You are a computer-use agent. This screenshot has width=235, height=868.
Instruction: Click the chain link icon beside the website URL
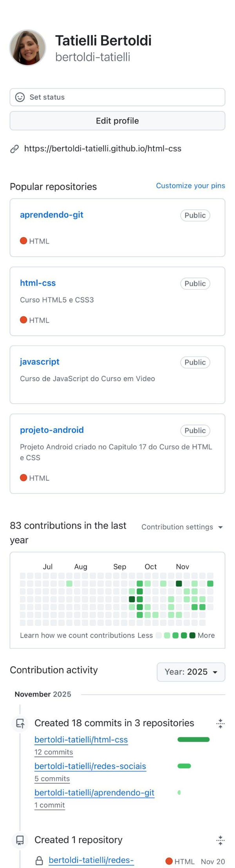pos(15,149)
